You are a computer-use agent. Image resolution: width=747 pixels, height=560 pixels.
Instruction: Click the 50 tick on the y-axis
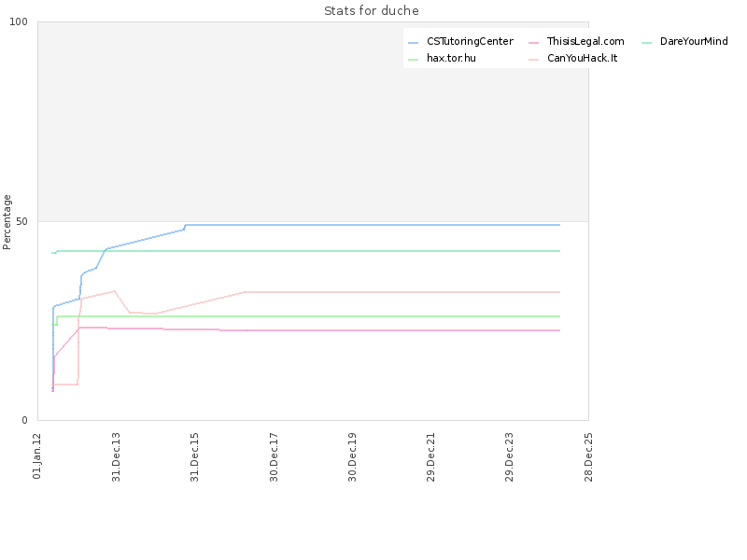click(21, 221)
